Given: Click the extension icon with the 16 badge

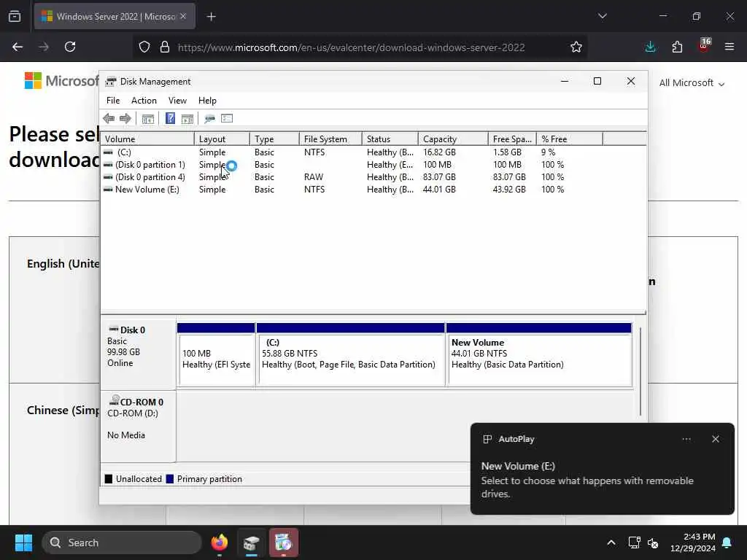Looking at the screenshot, I should coord(704,46).
